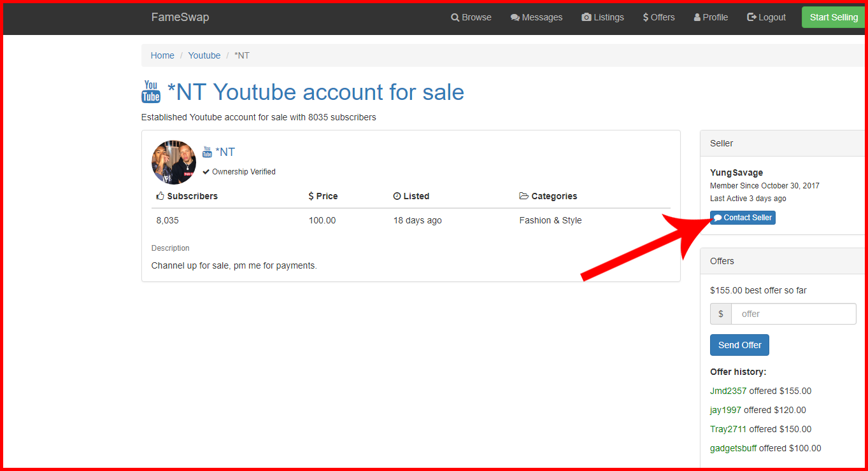This screenshot has height=471, width=868.
Task: Click the $ addon on the offer field
Action: 721,314
